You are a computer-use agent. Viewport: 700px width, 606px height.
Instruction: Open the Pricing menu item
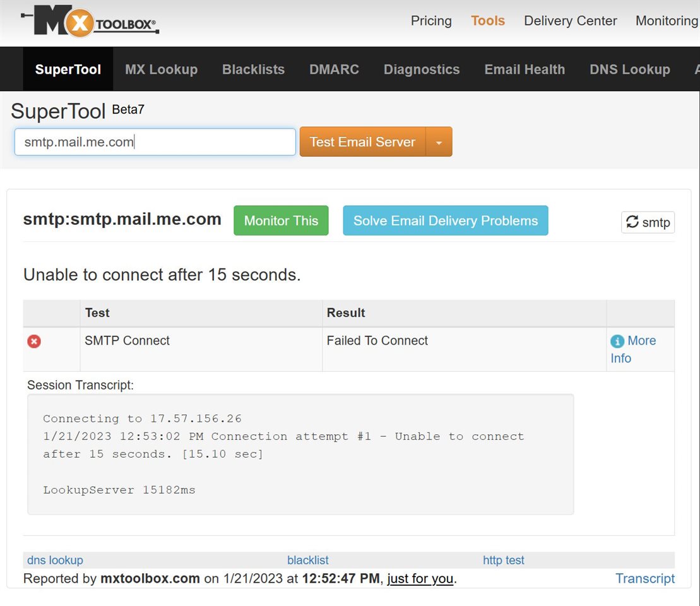431,21
